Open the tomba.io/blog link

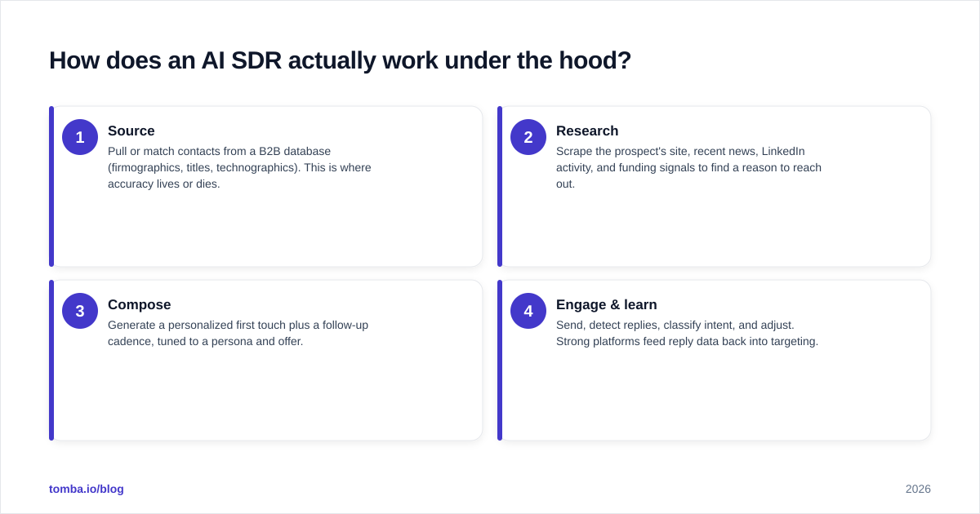(87, 489)
